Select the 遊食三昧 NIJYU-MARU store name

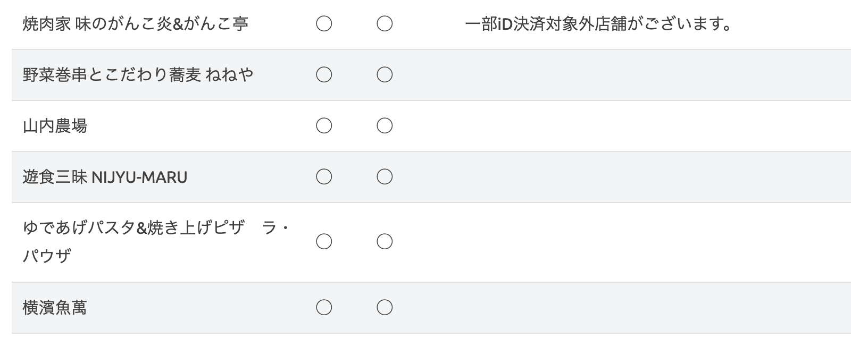tap(105, 177)
